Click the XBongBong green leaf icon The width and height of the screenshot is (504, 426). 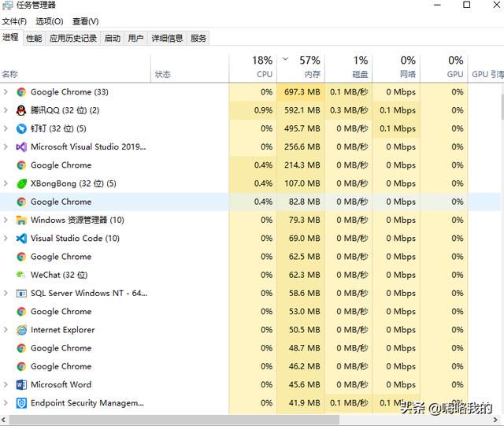point(21,184)
